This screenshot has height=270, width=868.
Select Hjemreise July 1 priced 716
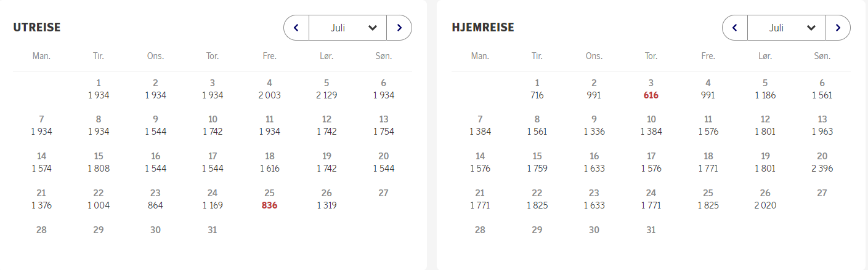[537, 89]
